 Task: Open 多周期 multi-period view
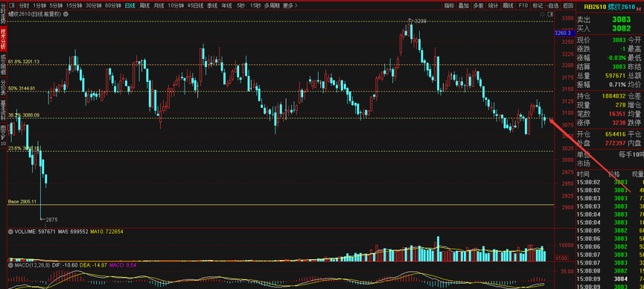point(272,6)
